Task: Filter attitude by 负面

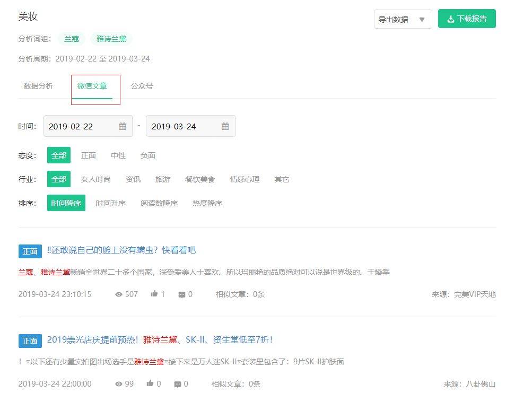Action: click(x=148, y=155)
